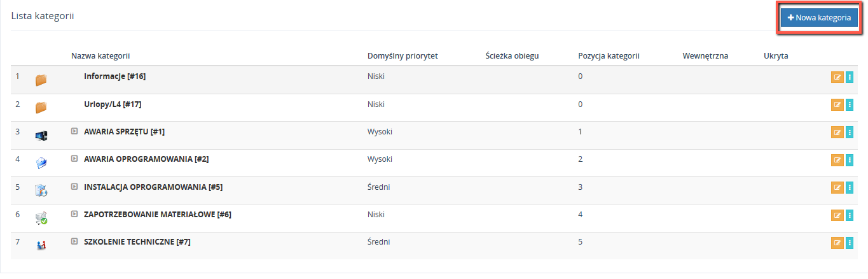Expand the ZAPOTRZEBOWANIE MATERIAŁOWE subcategories
Image resolution: width=868 pixels, height=279 pixels.
74,214
